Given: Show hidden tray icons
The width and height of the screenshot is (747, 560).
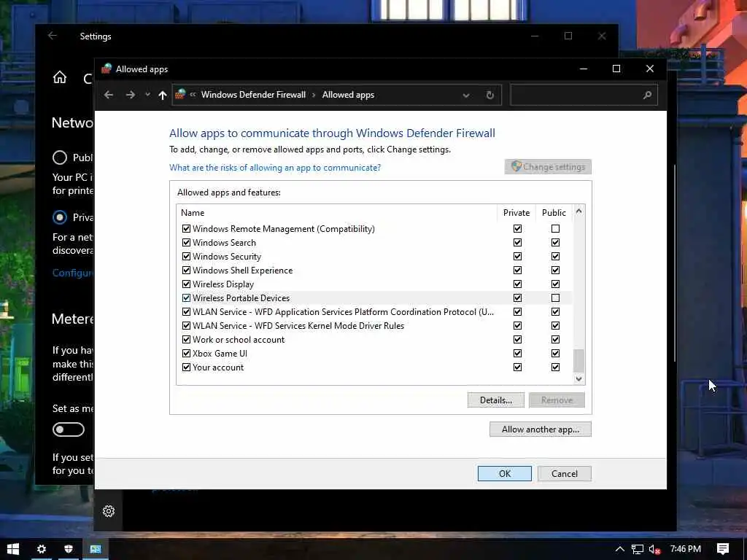Looking at the screenshot, I should click(619, 549).
